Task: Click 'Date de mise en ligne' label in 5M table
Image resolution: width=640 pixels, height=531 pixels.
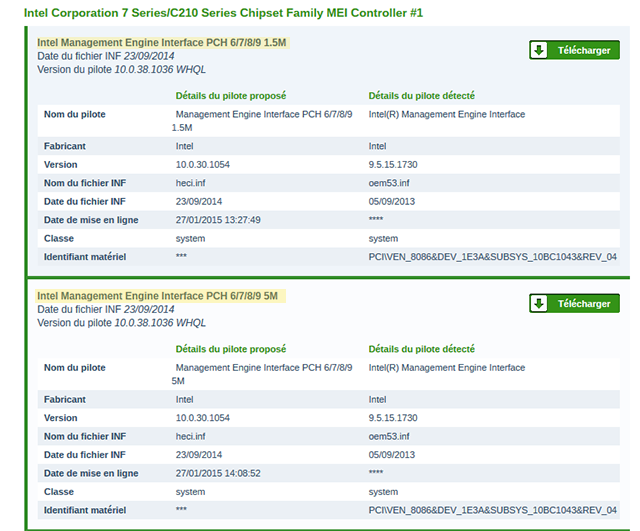Action: [x=91, y=473]
